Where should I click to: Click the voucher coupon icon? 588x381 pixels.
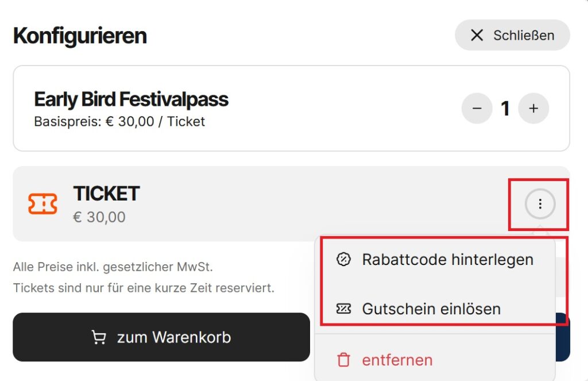[343, 309]
